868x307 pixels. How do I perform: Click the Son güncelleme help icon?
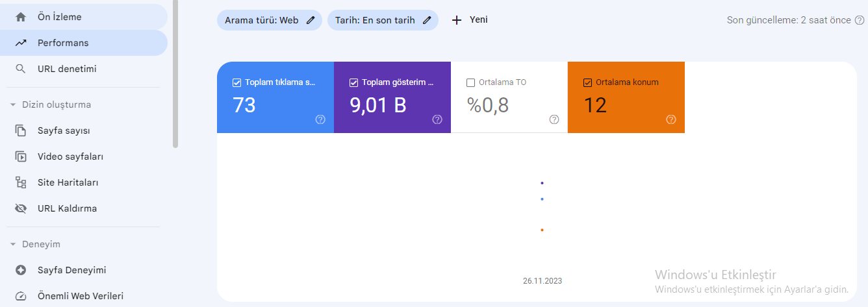point(860,20)
